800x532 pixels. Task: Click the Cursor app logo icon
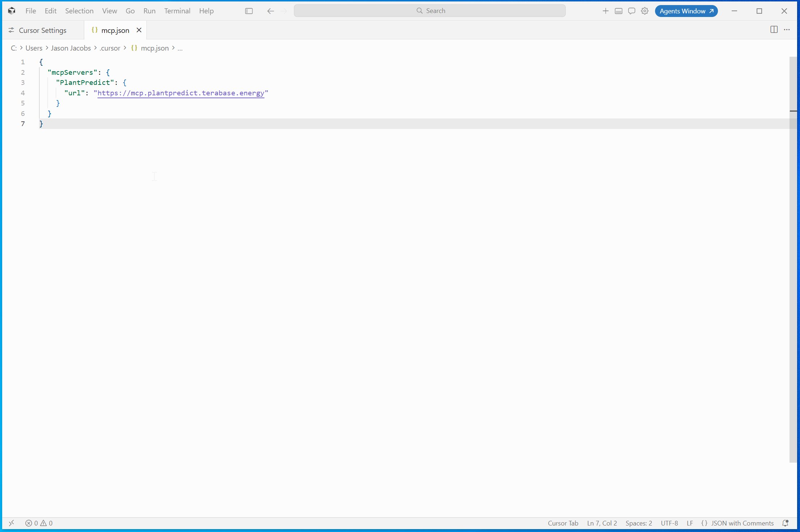[x=12, y=11]
